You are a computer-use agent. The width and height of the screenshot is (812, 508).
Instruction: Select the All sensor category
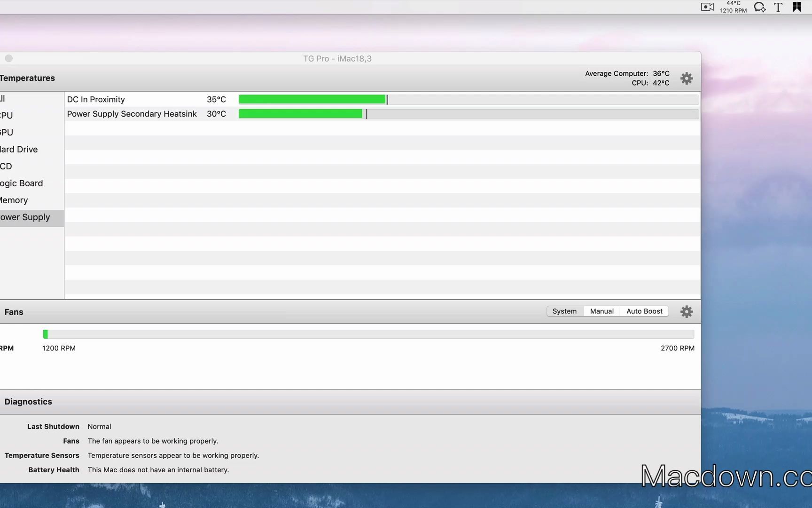[x=32, y=99]
